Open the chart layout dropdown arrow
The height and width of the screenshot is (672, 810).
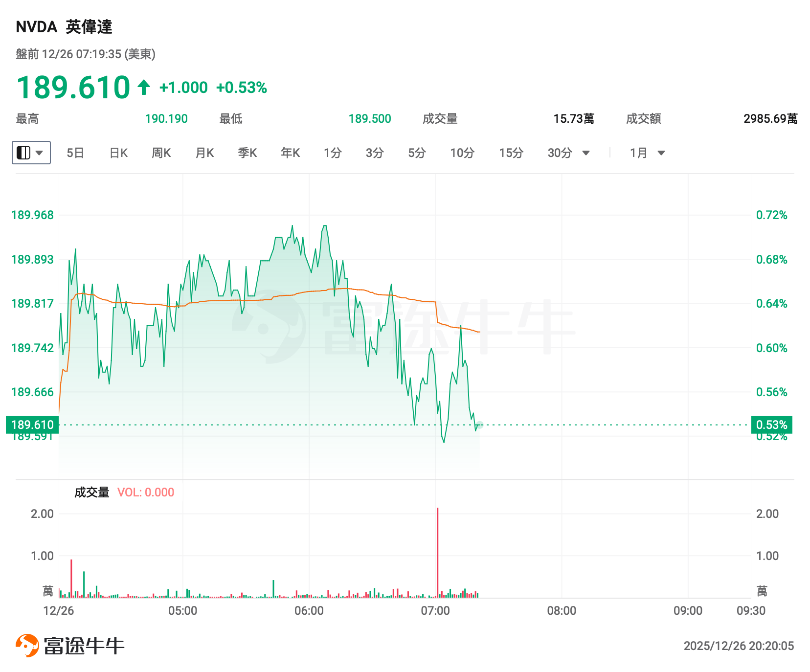[40, 153]
